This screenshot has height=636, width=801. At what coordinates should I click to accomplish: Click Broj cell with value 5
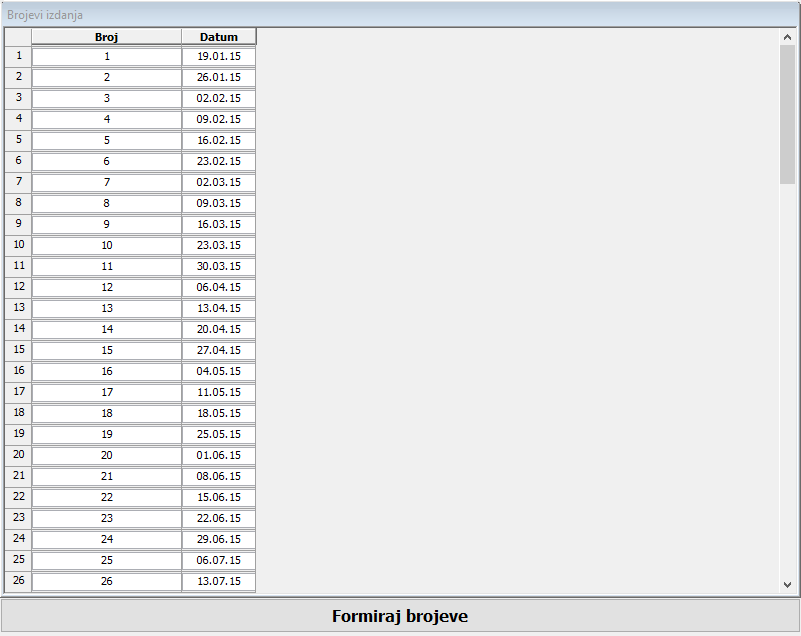(x=107, y=141)
